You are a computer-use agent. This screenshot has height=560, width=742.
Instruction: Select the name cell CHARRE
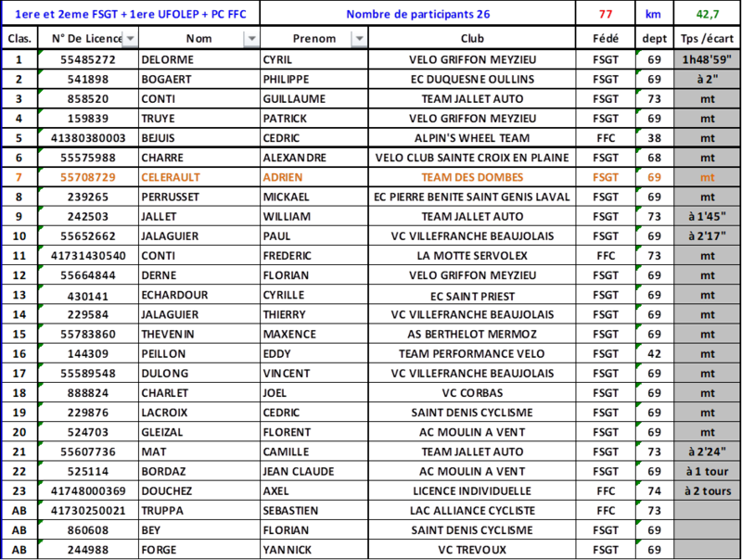pyautogui.click(x=199, y=158)
